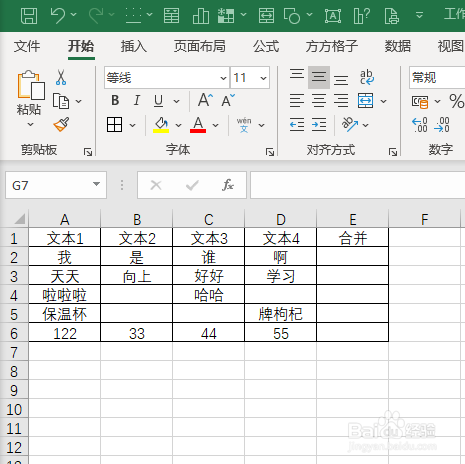Select the Format Painter brush
The width and height of the screenshot is (465, 464).
pyautogui.click(x=61, y=124)
